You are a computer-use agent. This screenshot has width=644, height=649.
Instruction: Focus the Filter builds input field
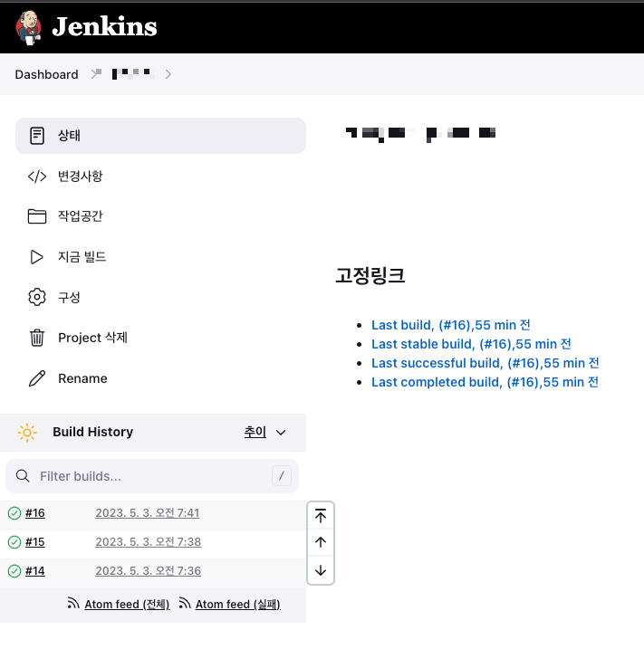pyautogui.click(x=152, y=476)
